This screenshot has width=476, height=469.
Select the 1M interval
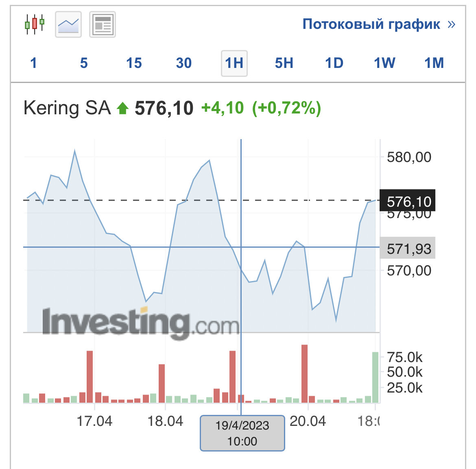coord(434,63)
